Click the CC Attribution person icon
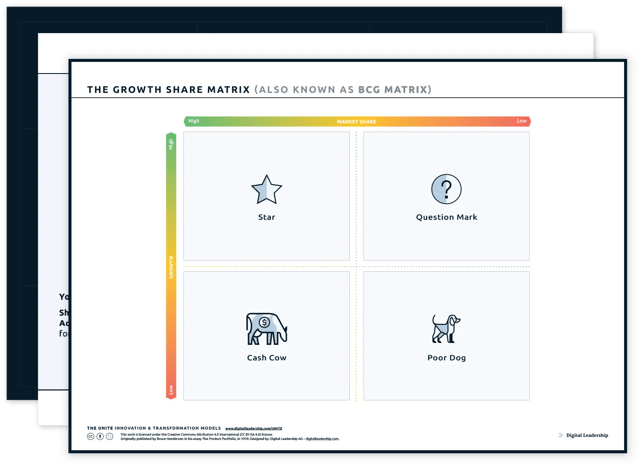This screenshot has width=640, height=464. point(100,436)
